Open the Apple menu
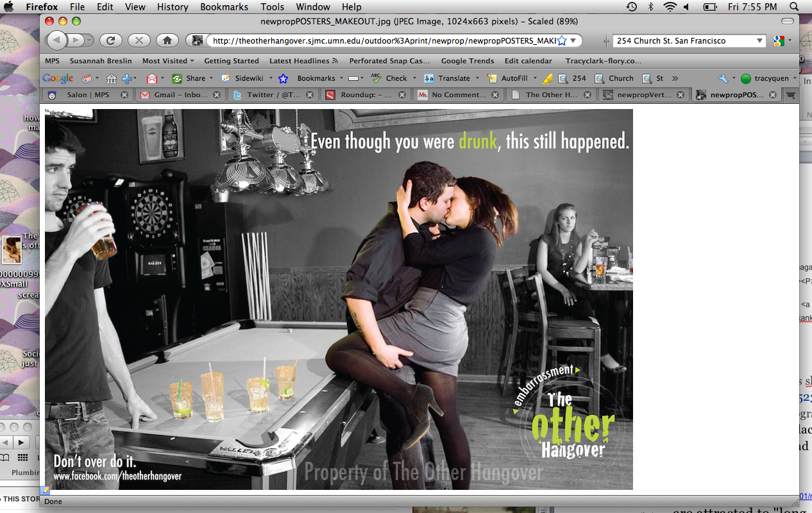Image resolution: width=812 pixels, height=513 pixels. pyautogui.click(x=9, y=7)
